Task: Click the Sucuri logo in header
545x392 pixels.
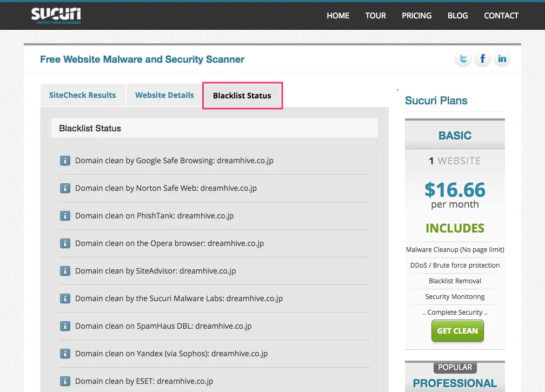Action: [56, 15]
